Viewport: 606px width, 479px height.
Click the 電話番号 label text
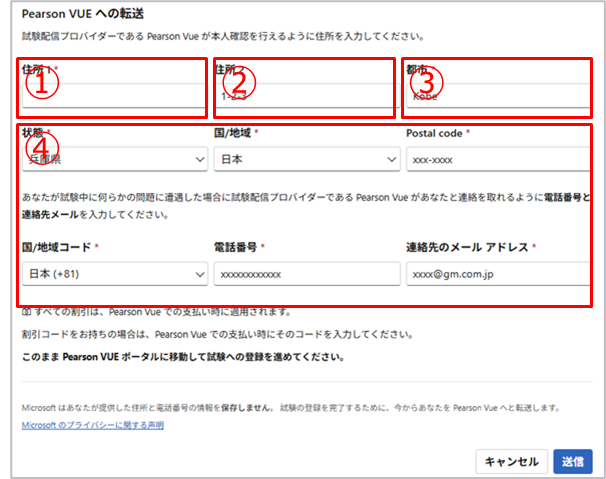(235, 247)
